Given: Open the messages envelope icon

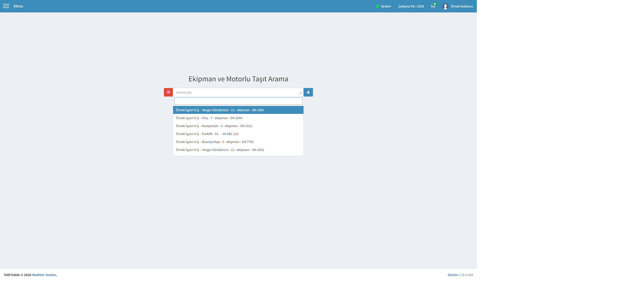Looking at the screenshot, I should pos(433,6).
